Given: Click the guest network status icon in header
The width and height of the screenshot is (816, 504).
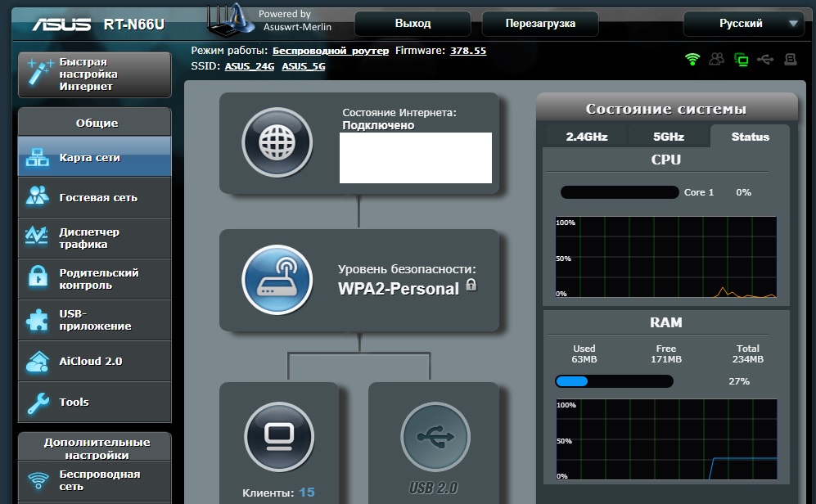Looking at the screenshot, I should 717,59.
